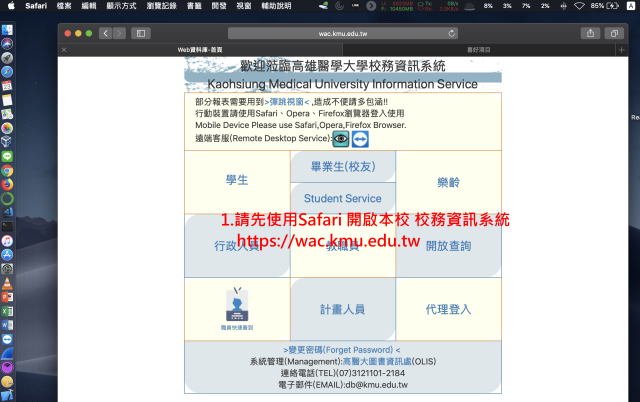The height and width of the screenshot is (402, 640).
Task: Open Launchpad rocket icon in Dock
Action: [7, 58]
